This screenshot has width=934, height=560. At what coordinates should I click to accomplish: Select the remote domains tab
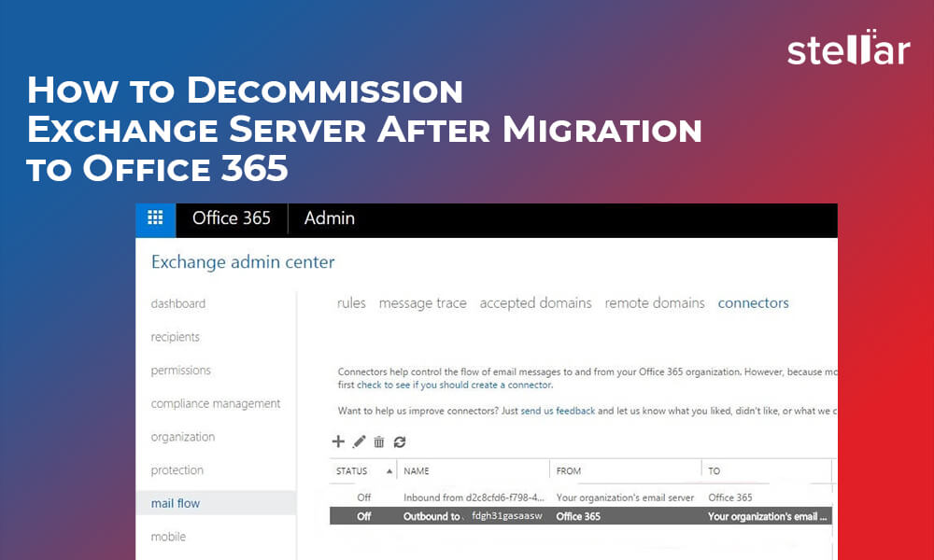pyautogui.click(x=655, y=303)
